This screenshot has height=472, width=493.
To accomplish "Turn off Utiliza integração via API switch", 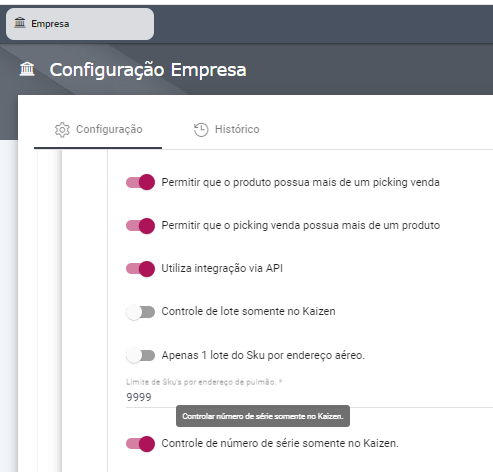I will (x=140, y=269).
